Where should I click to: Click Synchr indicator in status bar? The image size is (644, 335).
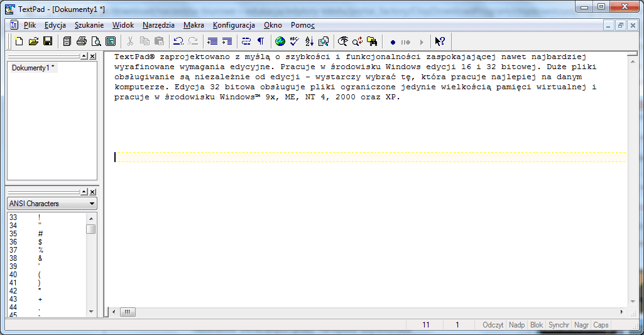point(559,325)
